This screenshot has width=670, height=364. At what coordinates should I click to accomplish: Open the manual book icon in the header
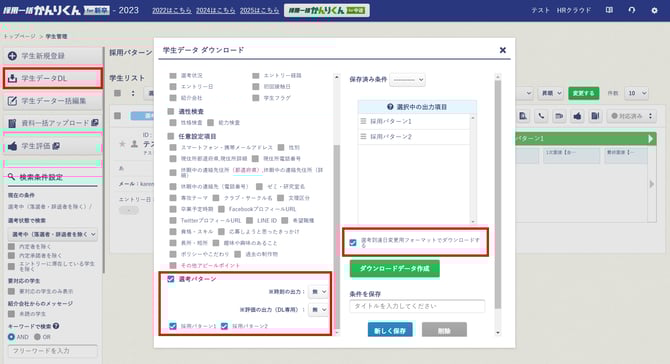[x=609, y=10]
